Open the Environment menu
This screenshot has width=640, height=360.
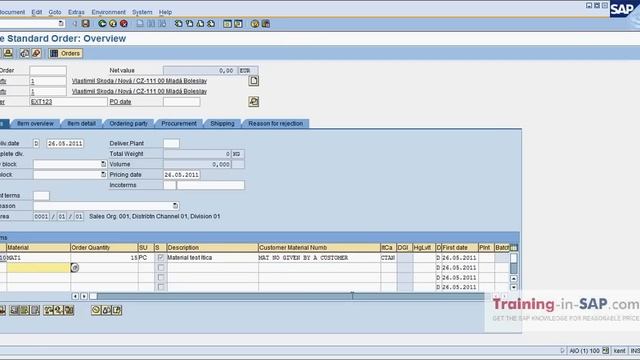(x=109, y=12)
